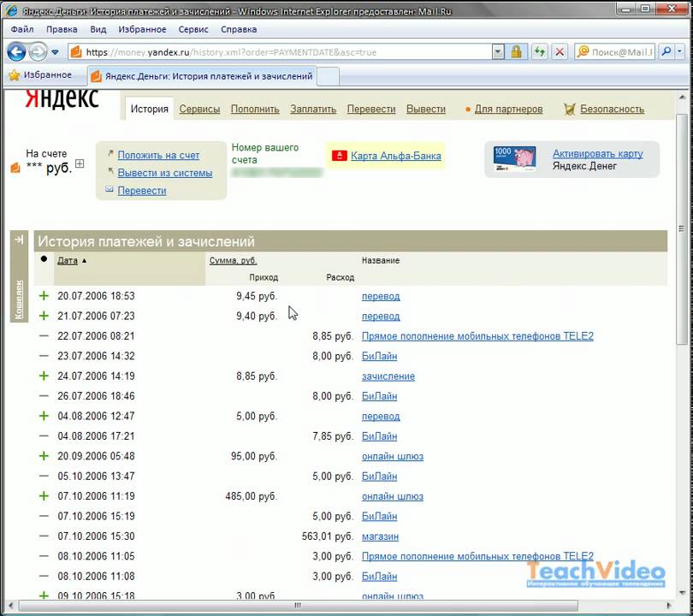Open the Избранное favorites star button
The image size is (693, 616).
coord(40,75)
